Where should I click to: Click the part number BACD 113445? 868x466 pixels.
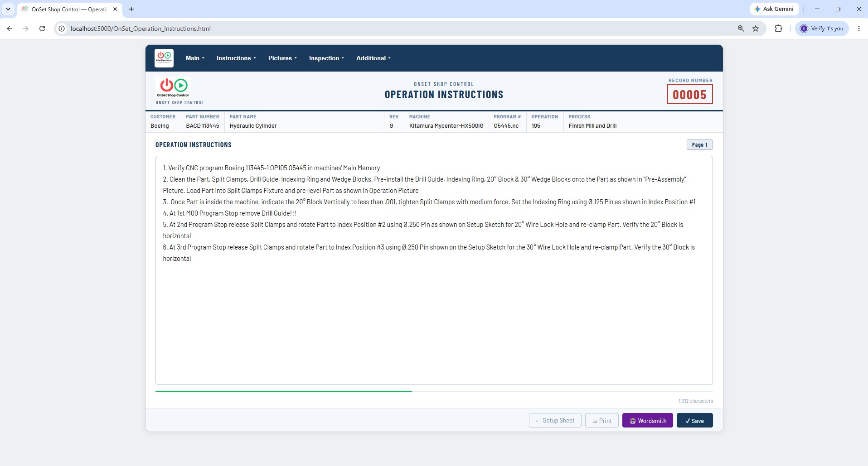click(203, 126)
